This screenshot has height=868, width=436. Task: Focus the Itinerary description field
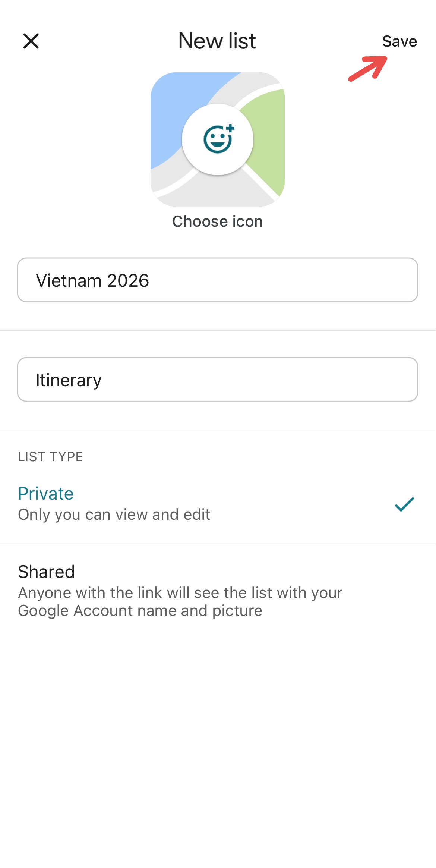pos(218,380)
